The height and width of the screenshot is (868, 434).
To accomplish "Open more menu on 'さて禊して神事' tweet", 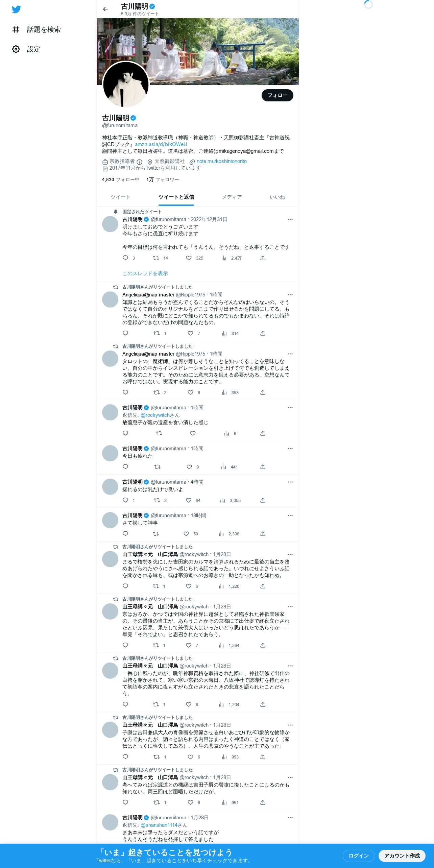I will point(290,515).
